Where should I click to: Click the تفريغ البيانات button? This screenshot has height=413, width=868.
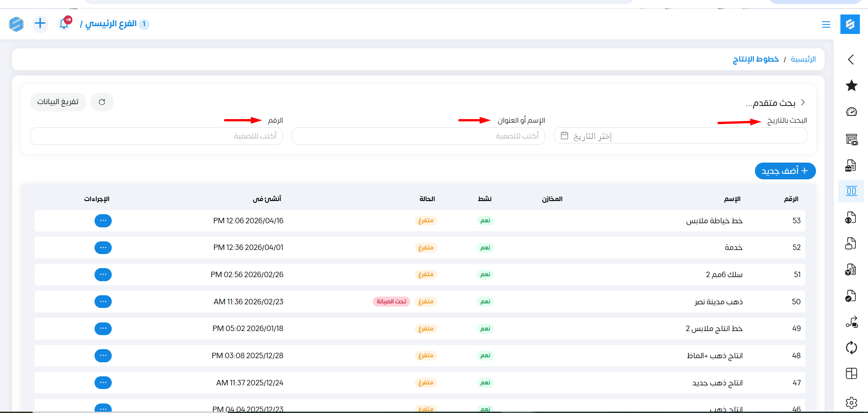58,102
